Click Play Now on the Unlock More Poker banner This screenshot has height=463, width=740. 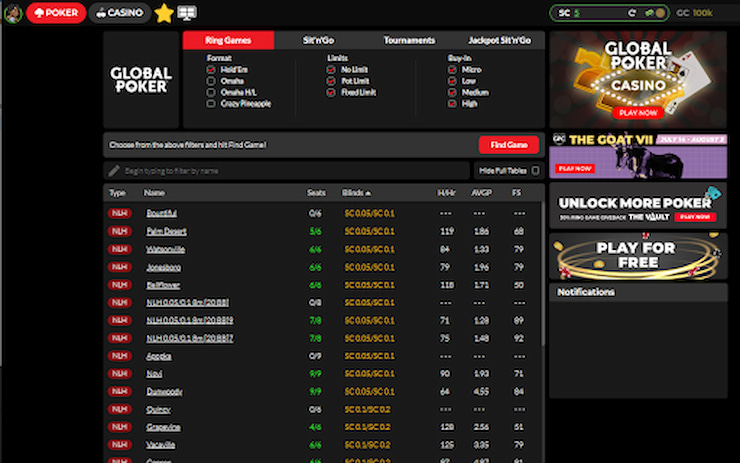click(695, 217)
